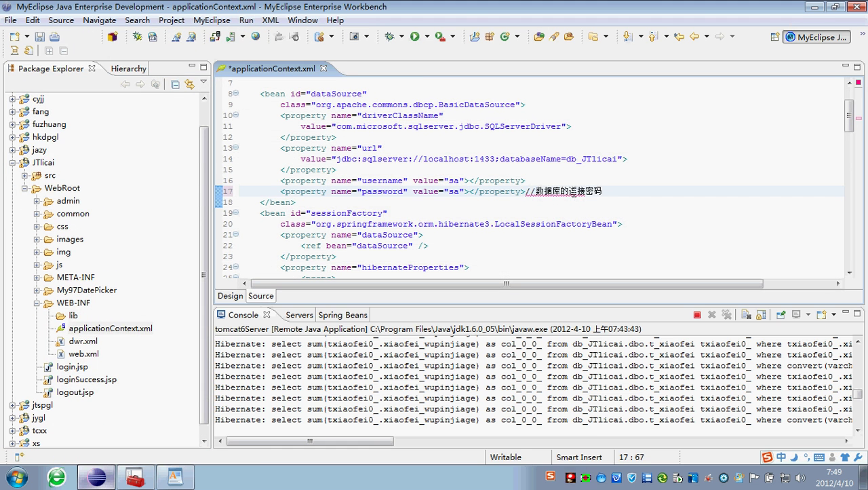The image size is (868, 490).
Task: Switch to the Design editor tab
Action: [230, 296]
